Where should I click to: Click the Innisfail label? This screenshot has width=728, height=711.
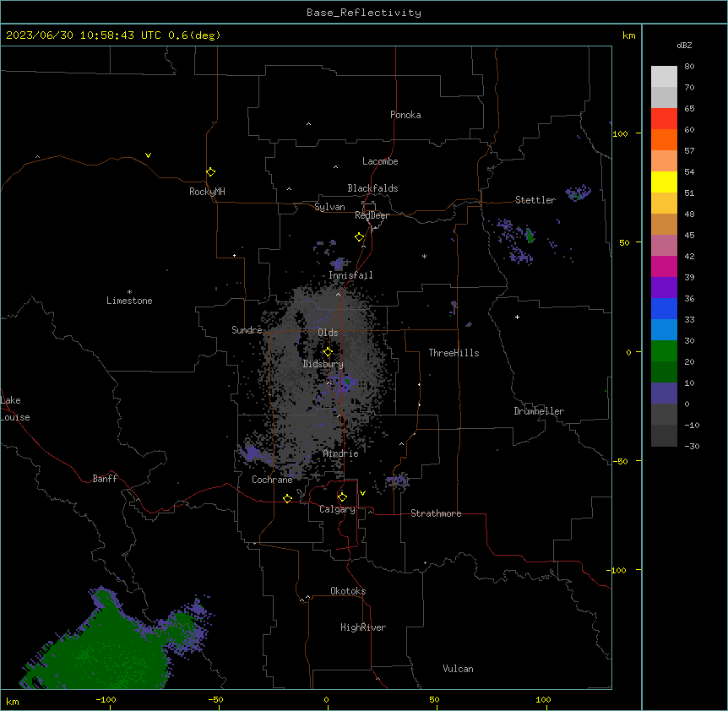point(350,275)
